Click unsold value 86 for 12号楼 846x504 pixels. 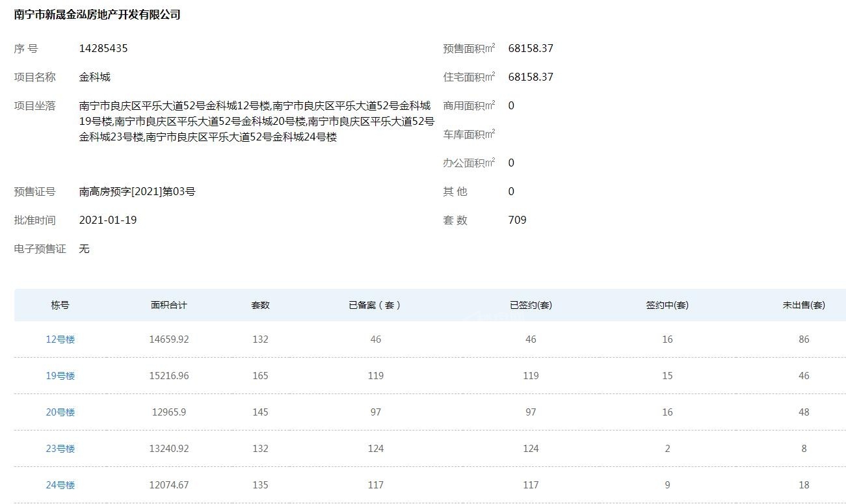(804, 339)
